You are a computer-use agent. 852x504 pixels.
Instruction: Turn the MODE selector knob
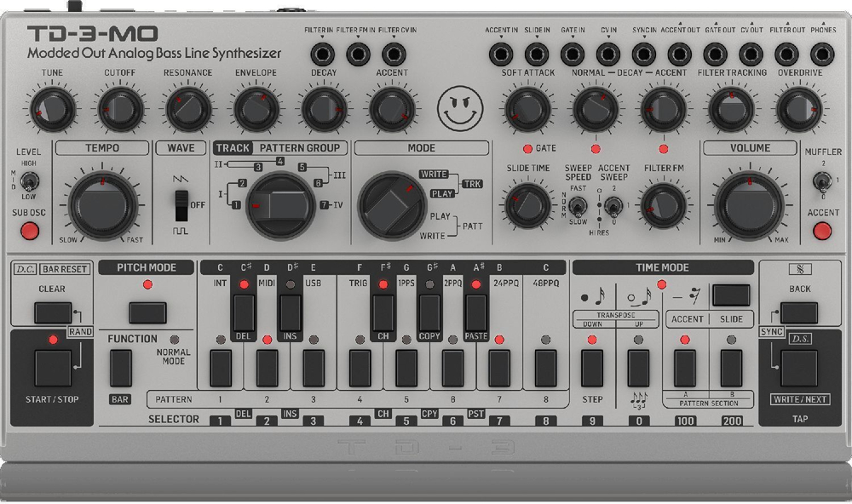(392, 206)
